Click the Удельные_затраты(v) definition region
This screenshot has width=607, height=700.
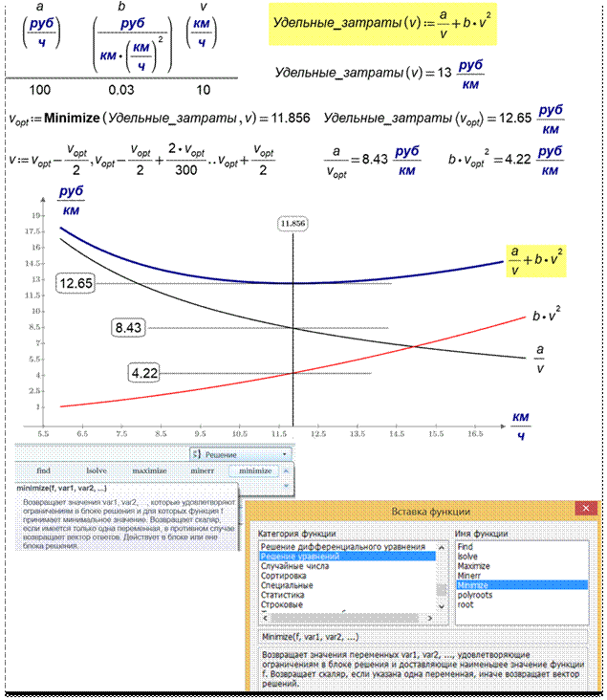click(x=382, y=24)
